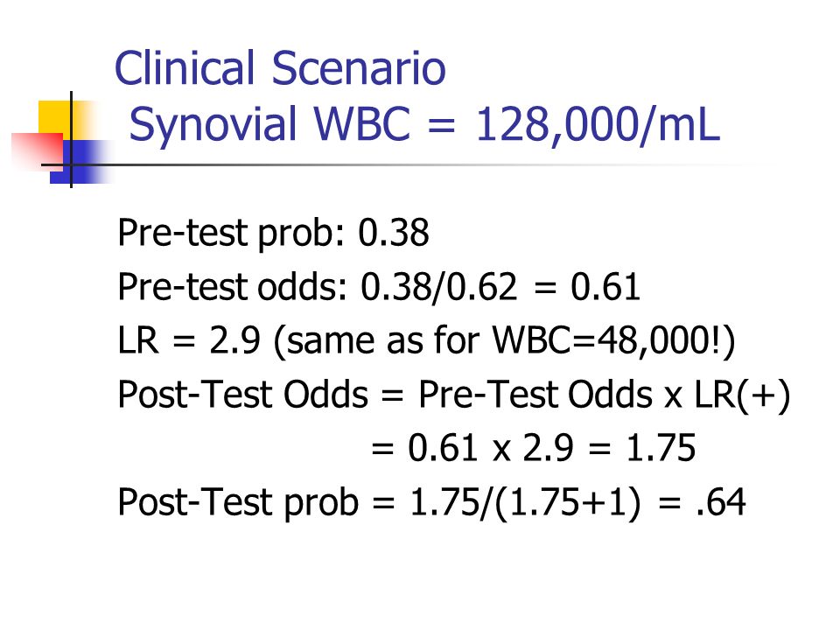
Task: Click the '(same as for WBC=48,000!)' note
Action: (504, 342)
